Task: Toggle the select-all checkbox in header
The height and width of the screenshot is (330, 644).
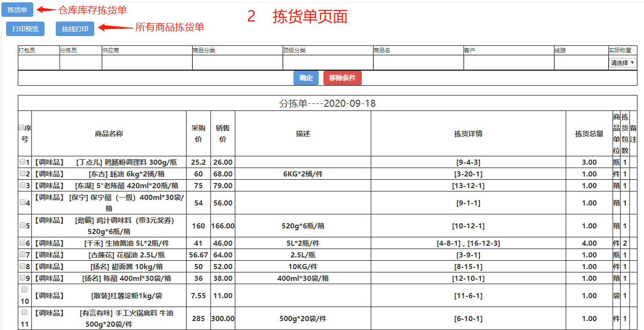Action: point(21,127)
